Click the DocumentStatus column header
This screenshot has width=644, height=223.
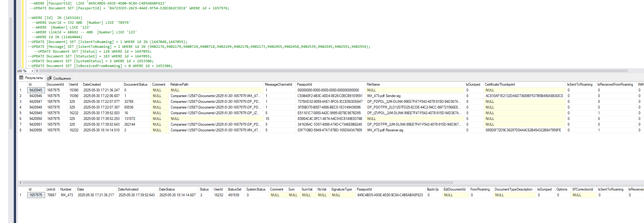coord(135,84)
